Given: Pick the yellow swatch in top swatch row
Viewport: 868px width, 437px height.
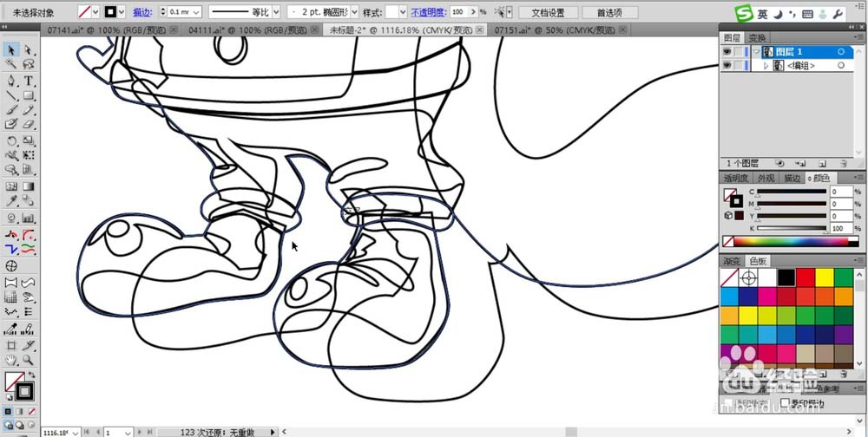Looking at the screenshot, I should click(x=825, y=277).
